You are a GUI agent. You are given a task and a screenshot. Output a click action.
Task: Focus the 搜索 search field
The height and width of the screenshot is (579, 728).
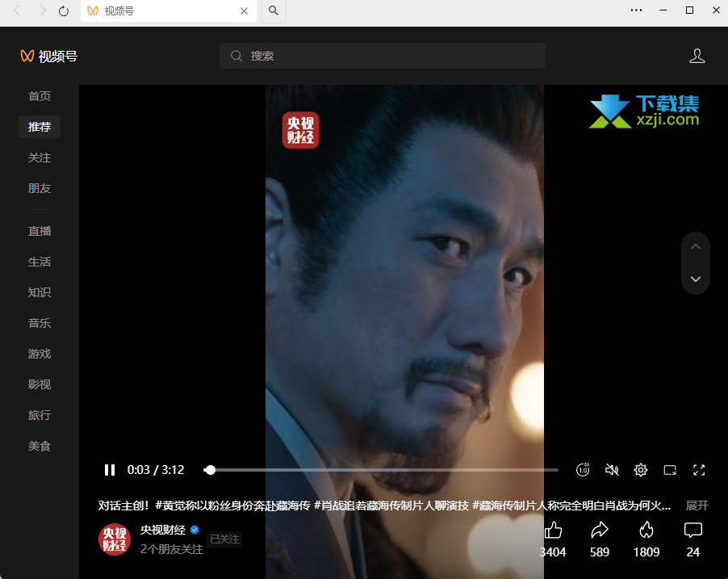(x=382, y=56)
